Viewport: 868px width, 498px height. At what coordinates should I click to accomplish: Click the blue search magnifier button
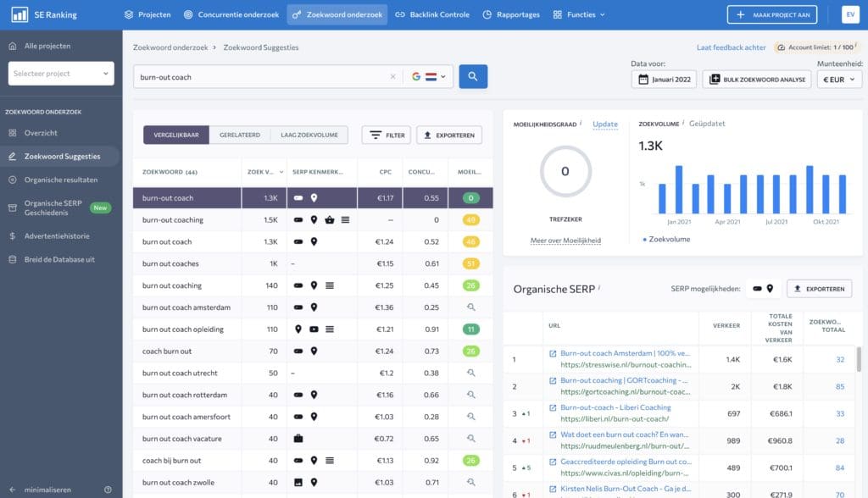[x=473, y=76]
